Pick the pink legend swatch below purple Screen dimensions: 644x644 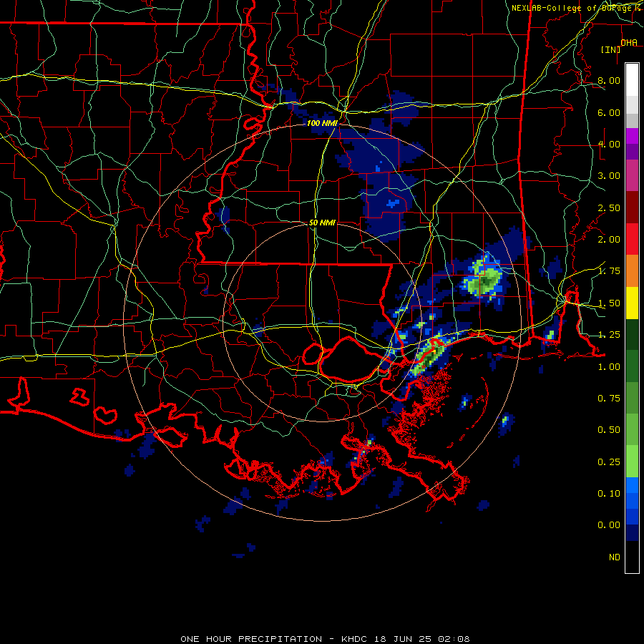coord(632,176)
